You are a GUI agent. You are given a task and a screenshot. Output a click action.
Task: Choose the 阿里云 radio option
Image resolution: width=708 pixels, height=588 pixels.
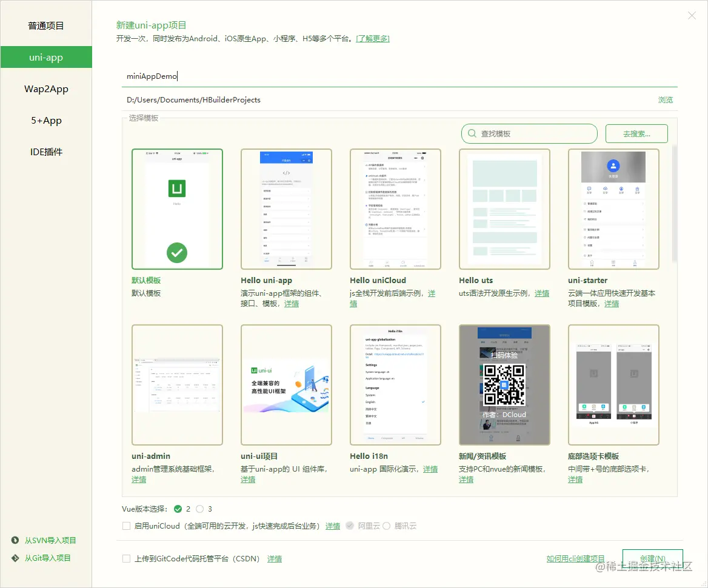pos(350,526)
